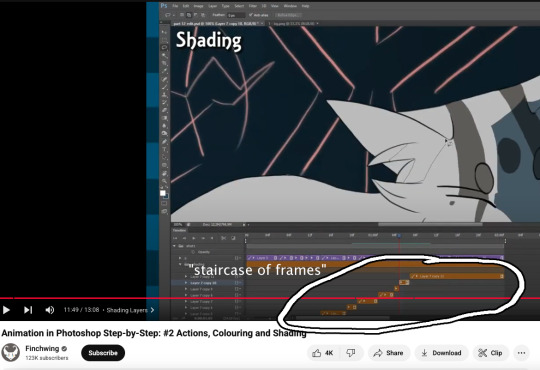Split at playhead with scissors icon

[x=224, y=238]
